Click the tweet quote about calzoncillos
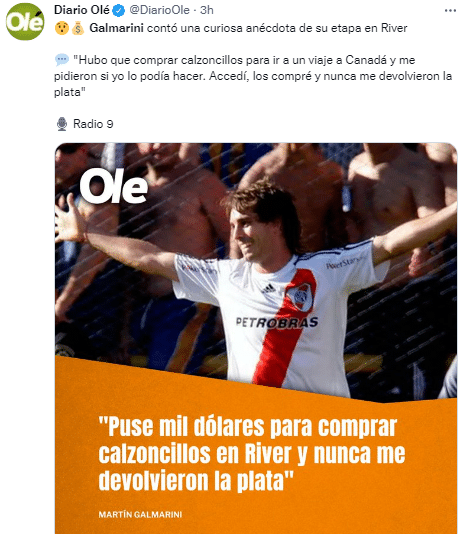Viewport: 466px width, 534px height. 253,76
